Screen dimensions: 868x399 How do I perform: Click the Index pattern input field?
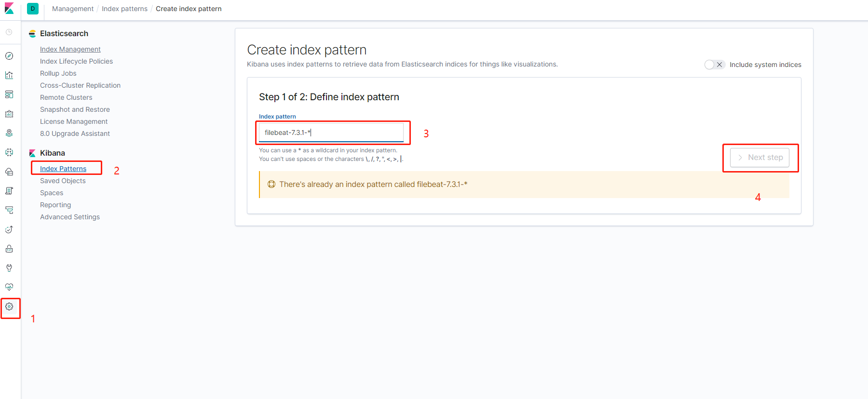(331, 133)
